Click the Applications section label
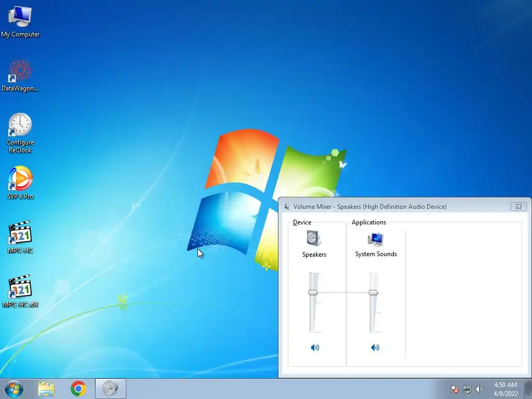Image resolution: width=532 pixels, height=399 pixels. point(369,222)
